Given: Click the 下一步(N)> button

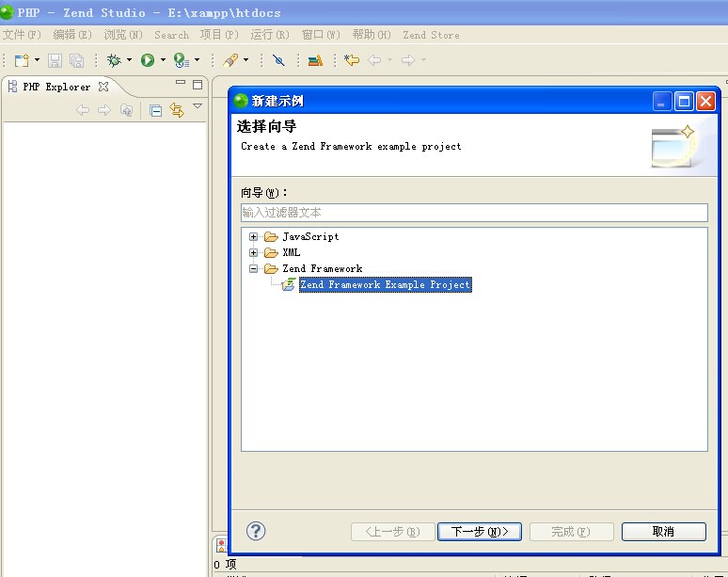Looking at the screenshot, I should [479, 532].
